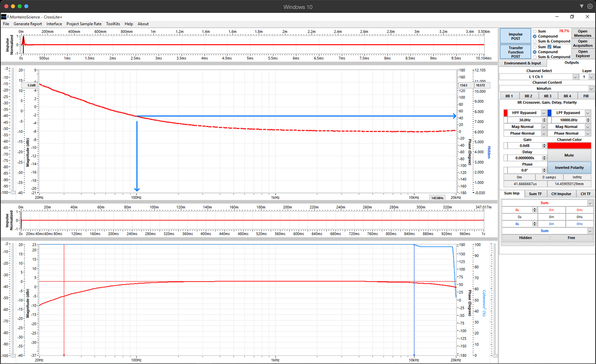The image size is (596, 364).
Task: Mute the channel with Mute button
Action: 569,155
